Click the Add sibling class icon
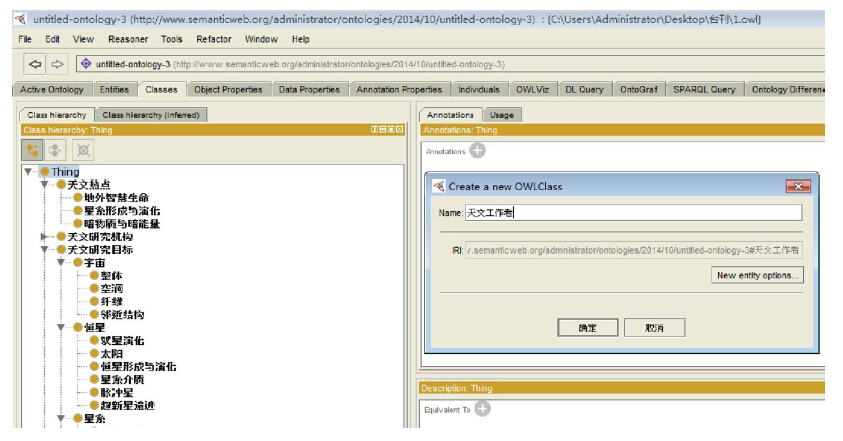 [57, 150]
